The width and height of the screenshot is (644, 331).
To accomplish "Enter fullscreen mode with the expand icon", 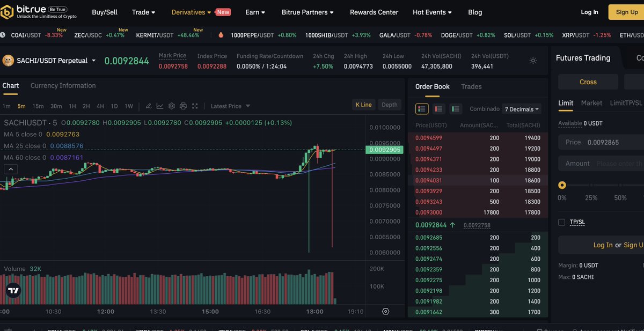I will point(195,106).
